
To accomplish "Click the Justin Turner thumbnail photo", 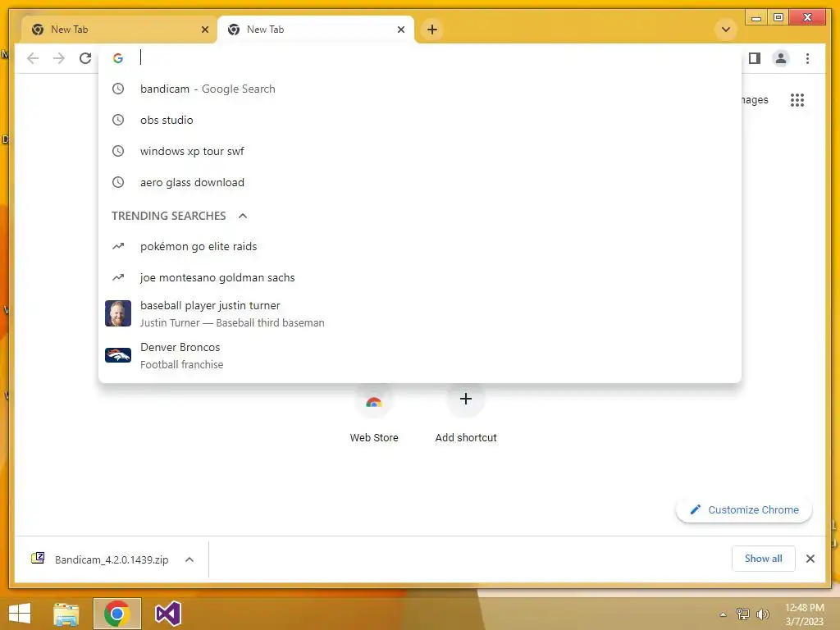I will [x=118, y=313].
